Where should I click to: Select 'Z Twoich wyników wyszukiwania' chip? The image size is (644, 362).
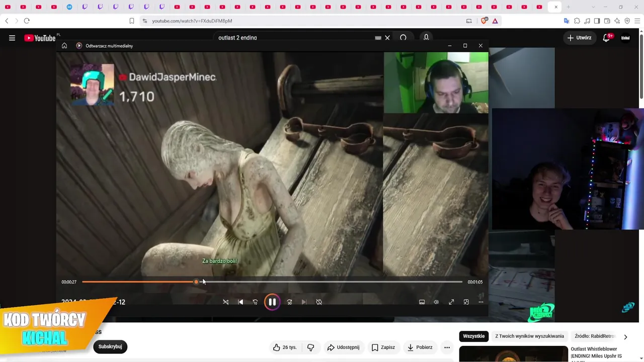tap(529, 336)
